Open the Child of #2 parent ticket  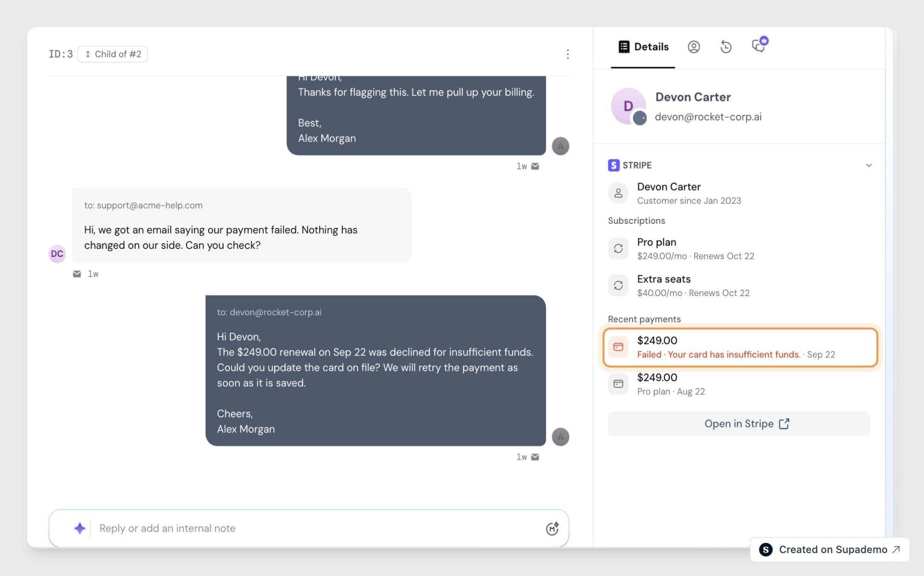point(113,54)
